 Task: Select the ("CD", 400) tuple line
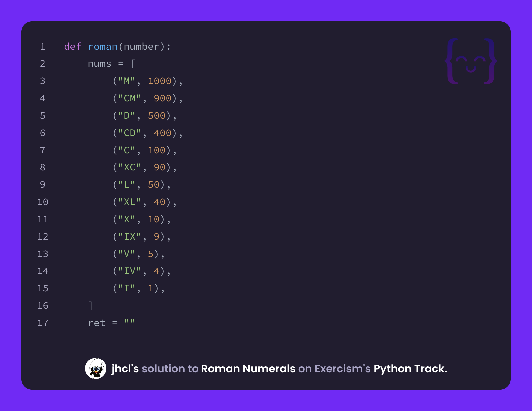click(x=148, y=133)
